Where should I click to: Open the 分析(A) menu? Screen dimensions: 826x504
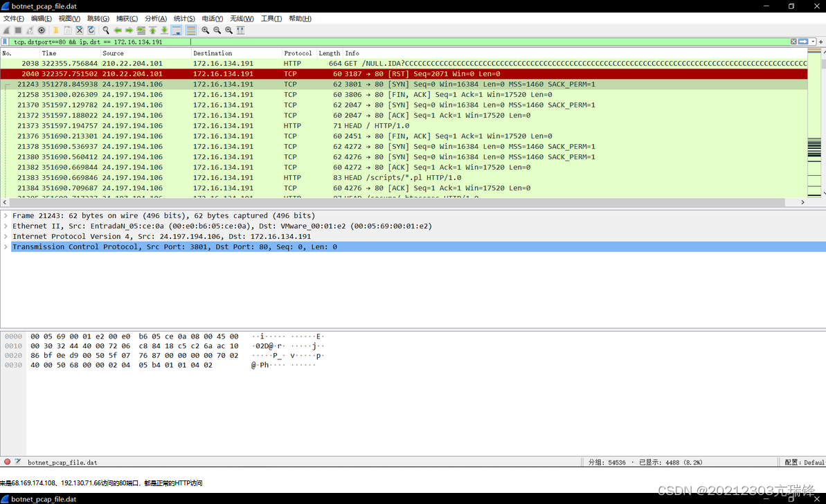click(x=156, y=19)
